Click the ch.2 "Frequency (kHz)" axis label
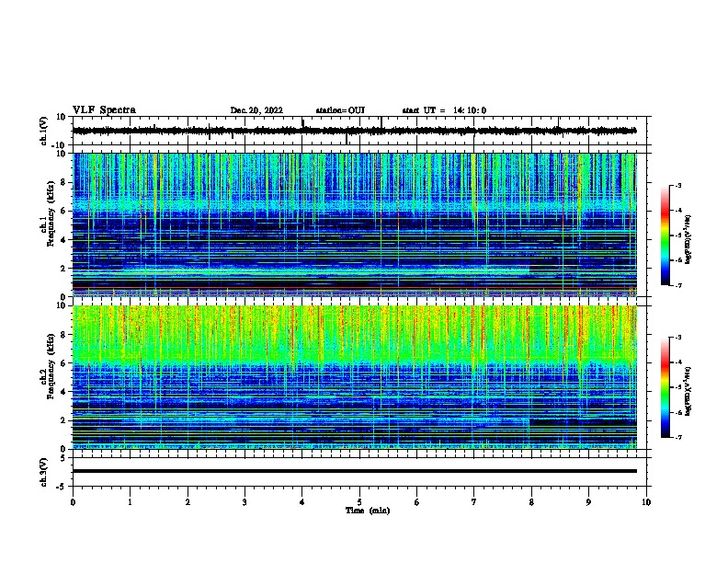728x563 pixels. 51,366
